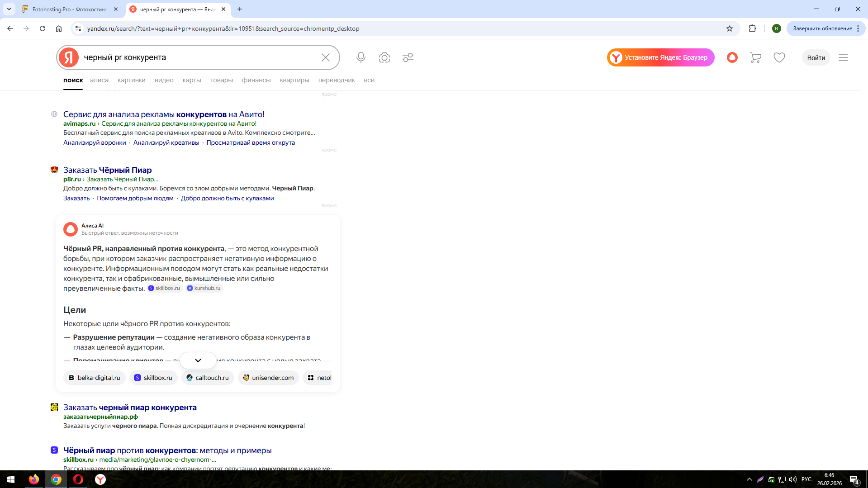Open 'Заказать Чёрный Пиар' p8r.ru result
Screen dimensions: 868x488
click(x=108, y=170)
